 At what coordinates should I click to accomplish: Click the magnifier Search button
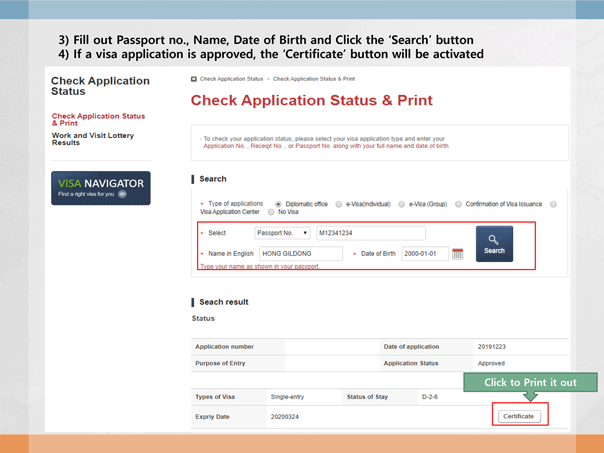tap(494, 244)
